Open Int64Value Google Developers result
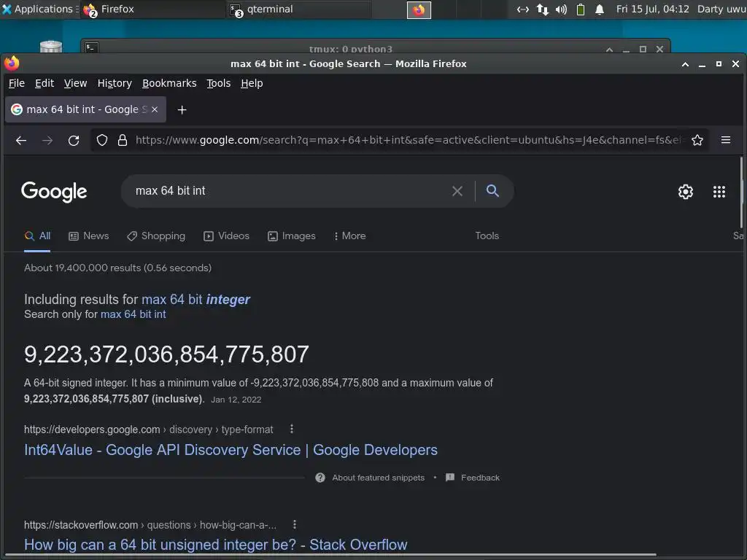The width and height of the screenshot is (747, 560). (x=231, y=450)
